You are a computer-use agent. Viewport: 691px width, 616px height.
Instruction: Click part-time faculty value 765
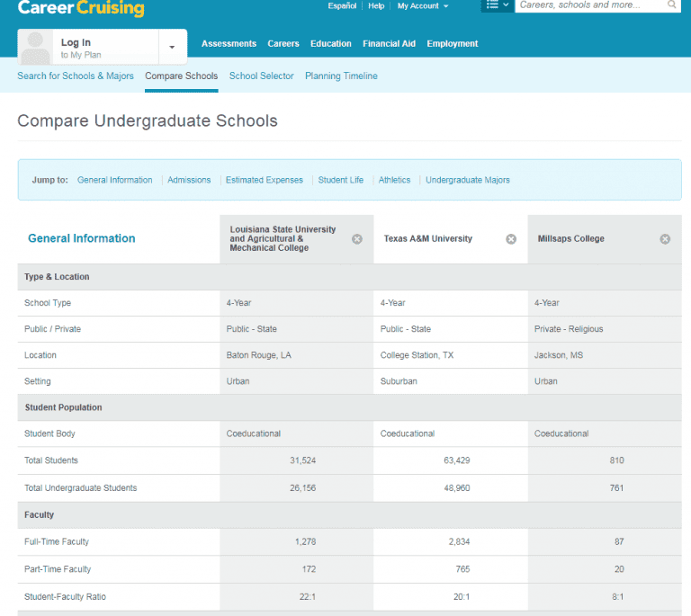(462, 569)
